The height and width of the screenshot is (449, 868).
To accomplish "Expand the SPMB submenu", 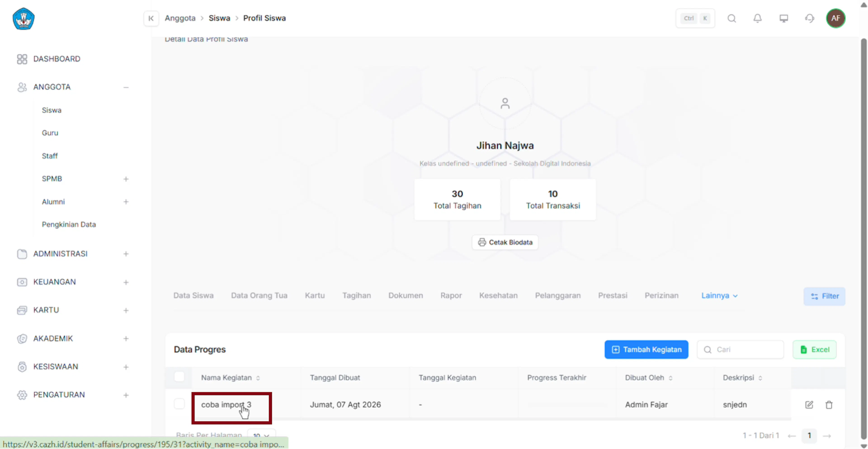I will [126, 179].
